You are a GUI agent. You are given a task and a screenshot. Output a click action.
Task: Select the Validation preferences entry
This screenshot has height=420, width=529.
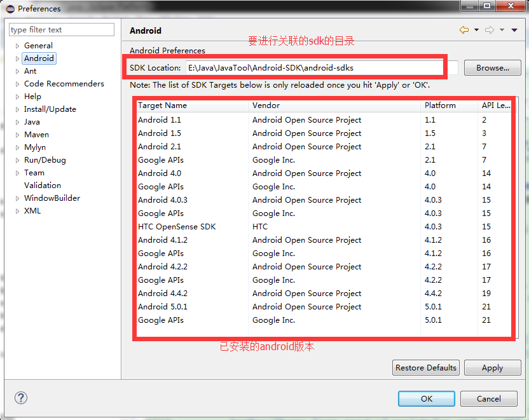tap(43, 186)
